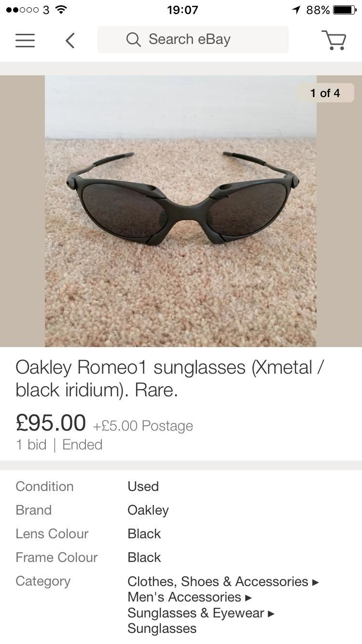Open Clothes, Shoes & Accessories category
The image size is (362, 644).
pos(218,581)
